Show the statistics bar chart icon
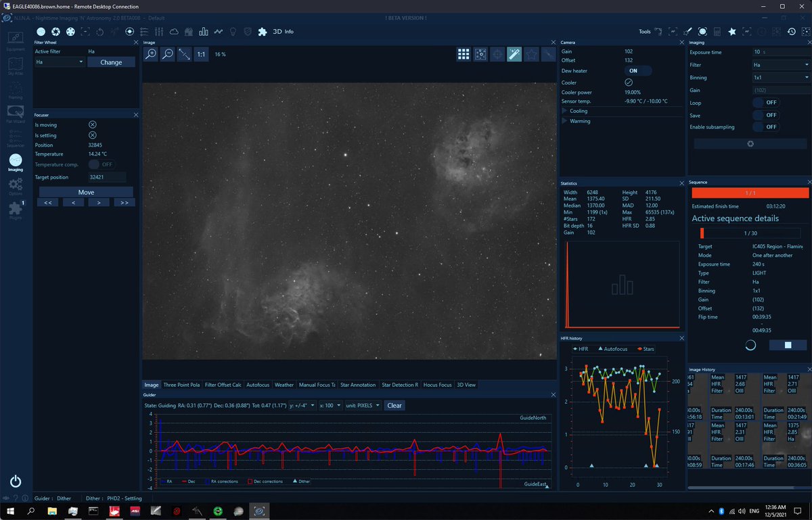 tap(204, 31)
